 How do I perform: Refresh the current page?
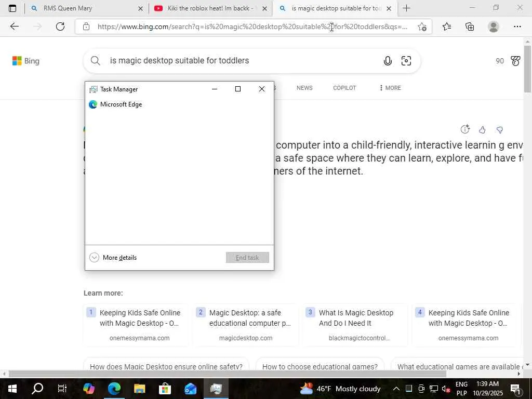pos(60,26)
